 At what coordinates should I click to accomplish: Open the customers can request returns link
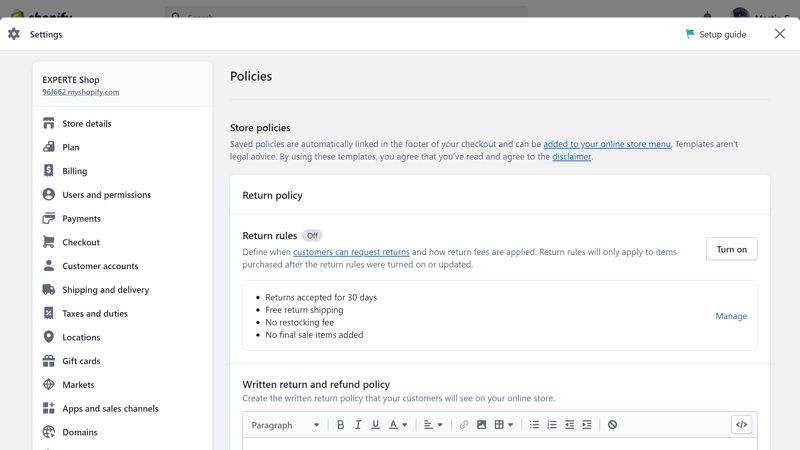(351, 252)
